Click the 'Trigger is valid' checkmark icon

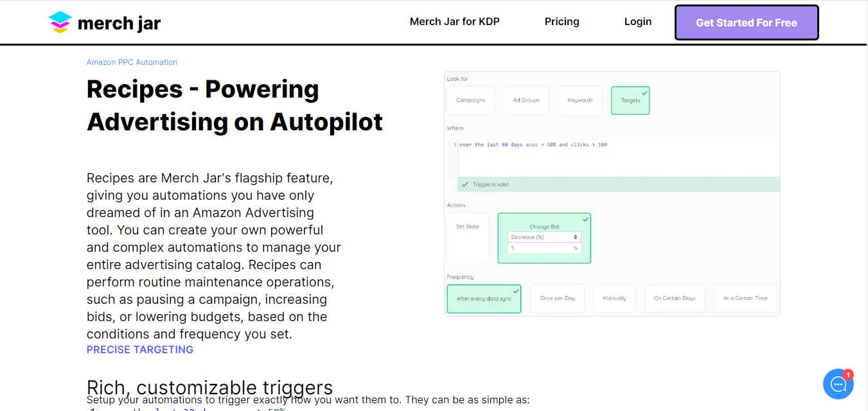[465, 184]
